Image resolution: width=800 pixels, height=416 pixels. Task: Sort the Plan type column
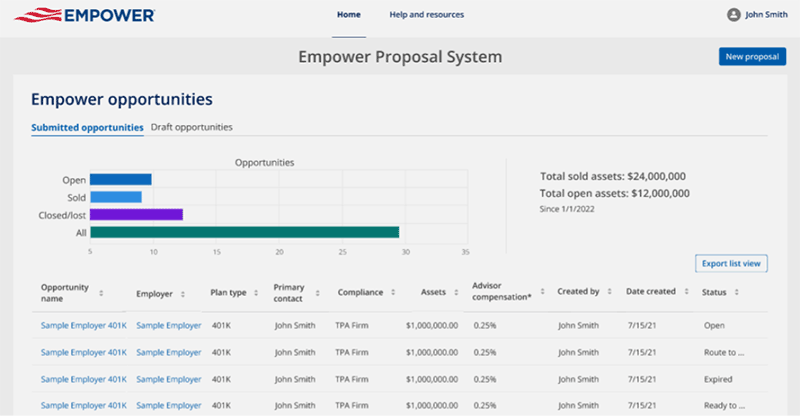(252, 293)
